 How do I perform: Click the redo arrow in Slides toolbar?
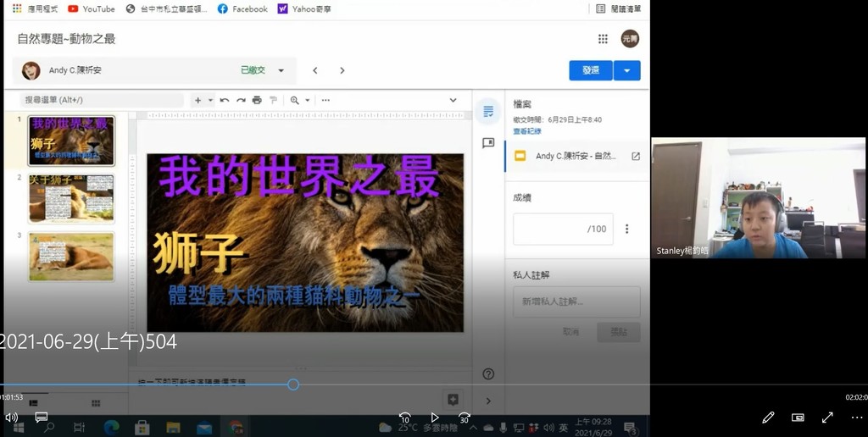pyautogui.click(x=241, y=100)
